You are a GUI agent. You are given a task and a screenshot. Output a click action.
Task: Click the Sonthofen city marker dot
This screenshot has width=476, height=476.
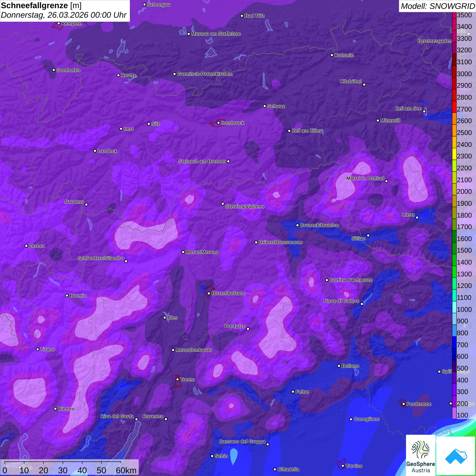click(54, 70)
